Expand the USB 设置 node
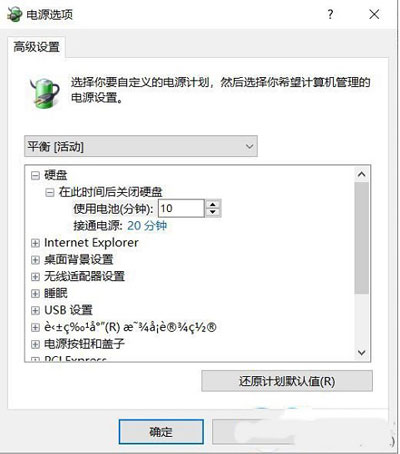 point(35,310)
